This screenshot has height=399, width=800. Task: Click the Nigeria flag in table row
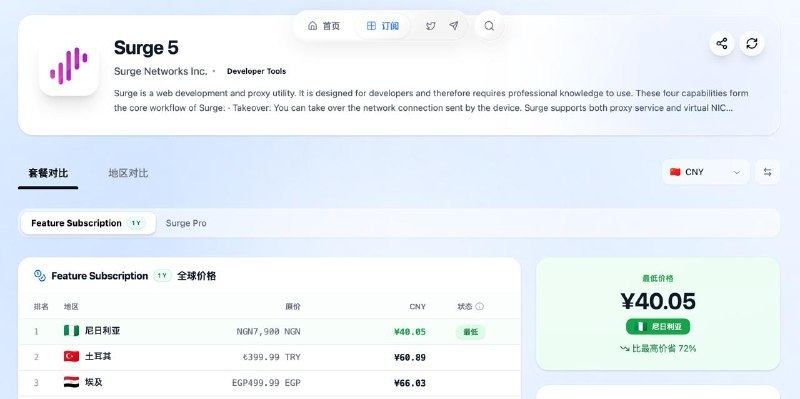coord(71,331)
